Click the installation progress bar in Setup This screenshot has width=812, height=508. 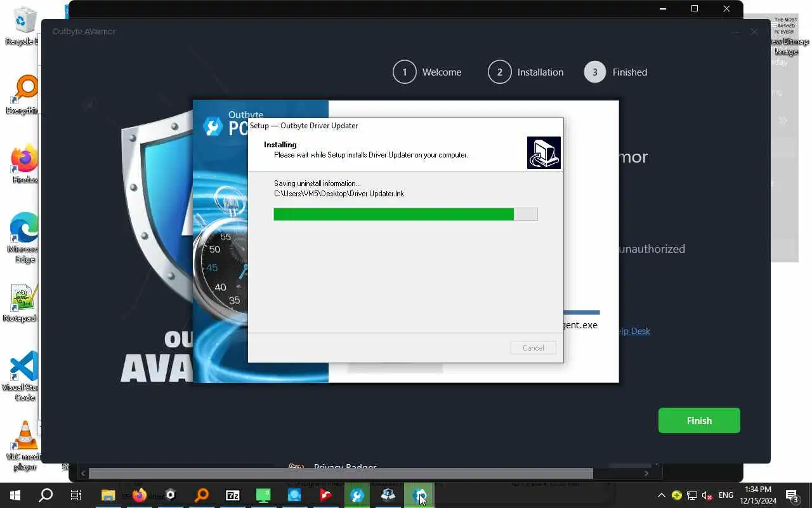pyautogui.click(x=405, y=214)
